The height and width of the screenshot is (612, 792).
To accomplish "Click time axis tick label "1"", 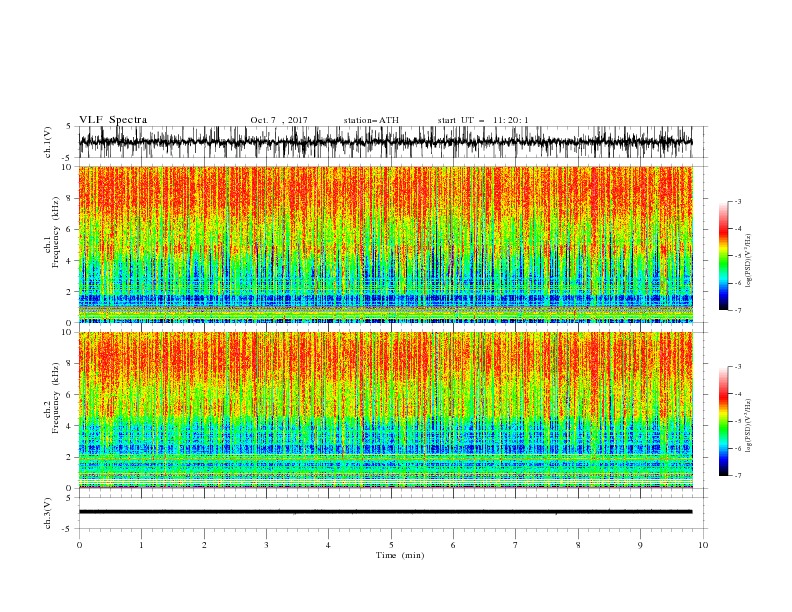I will tap(141, 545).
